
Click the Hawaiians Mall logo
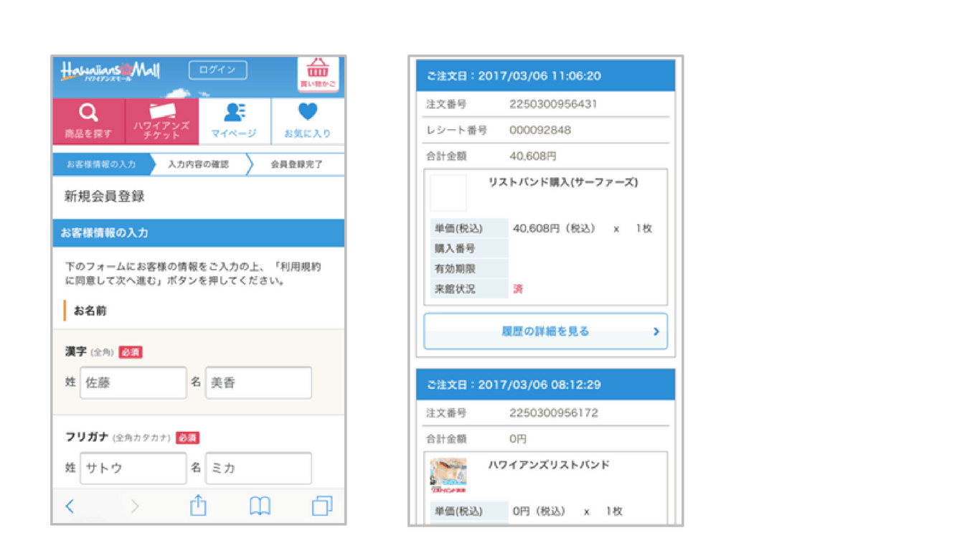click(110, 71)
